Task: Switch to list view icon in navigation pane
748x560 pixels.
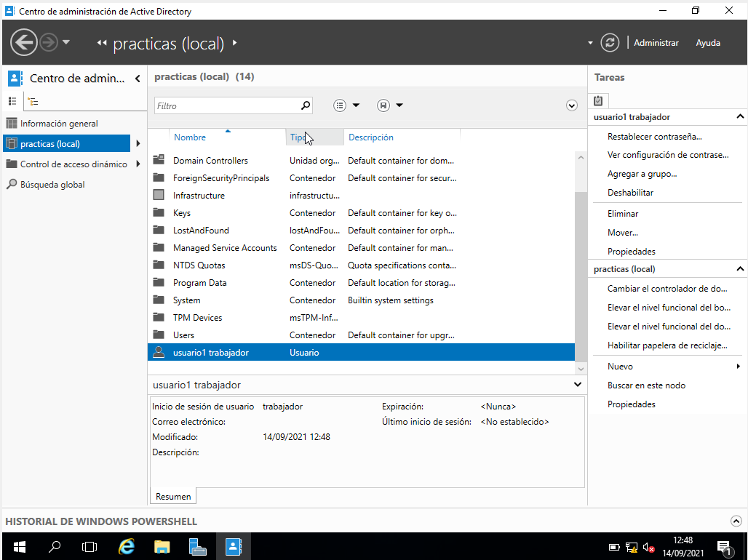Action: click(x=12, y=101)
